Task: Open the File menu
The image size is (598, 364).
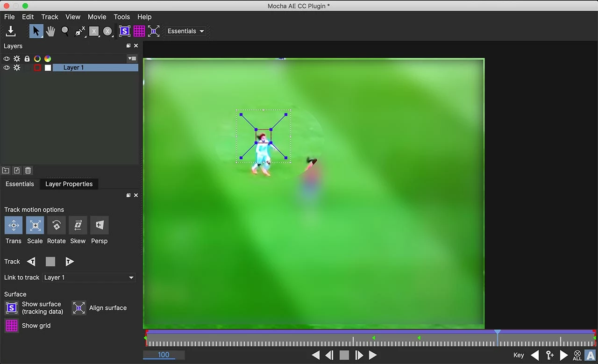Action: click(9, 16)
